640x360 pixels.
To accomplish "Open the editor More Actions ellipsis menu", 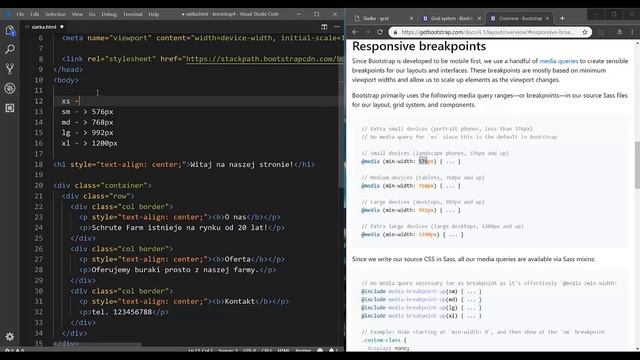I will [x=337, y=27].
